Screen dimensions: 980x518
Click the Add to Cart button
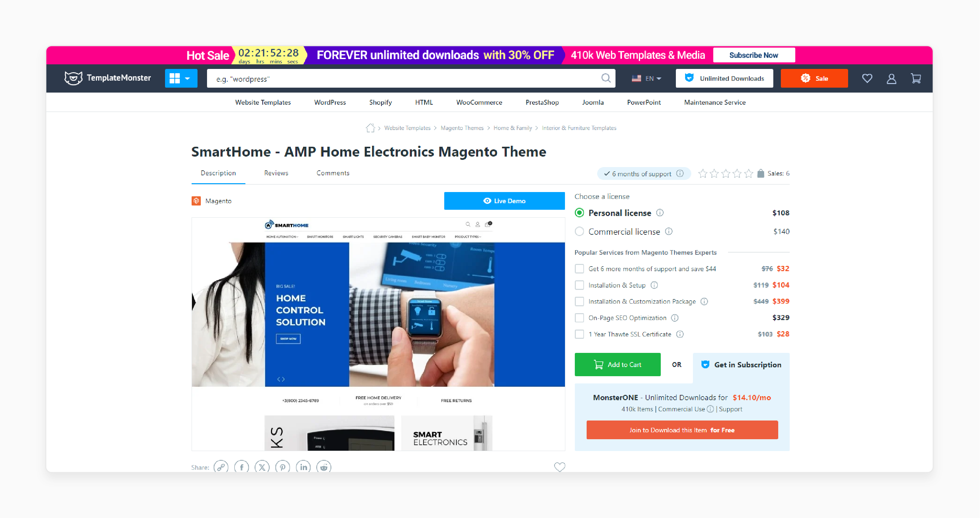point(617,364)
